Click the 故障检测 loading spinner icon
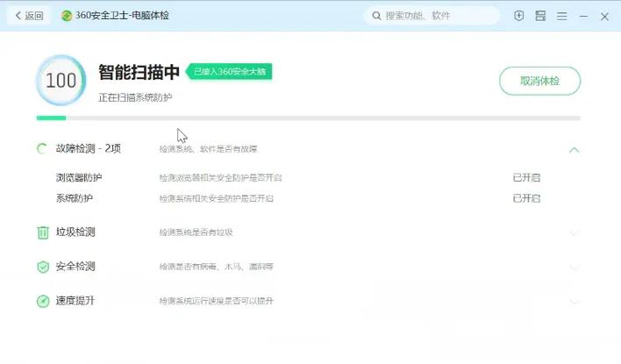The image size is (621, 364). (42, 149)
